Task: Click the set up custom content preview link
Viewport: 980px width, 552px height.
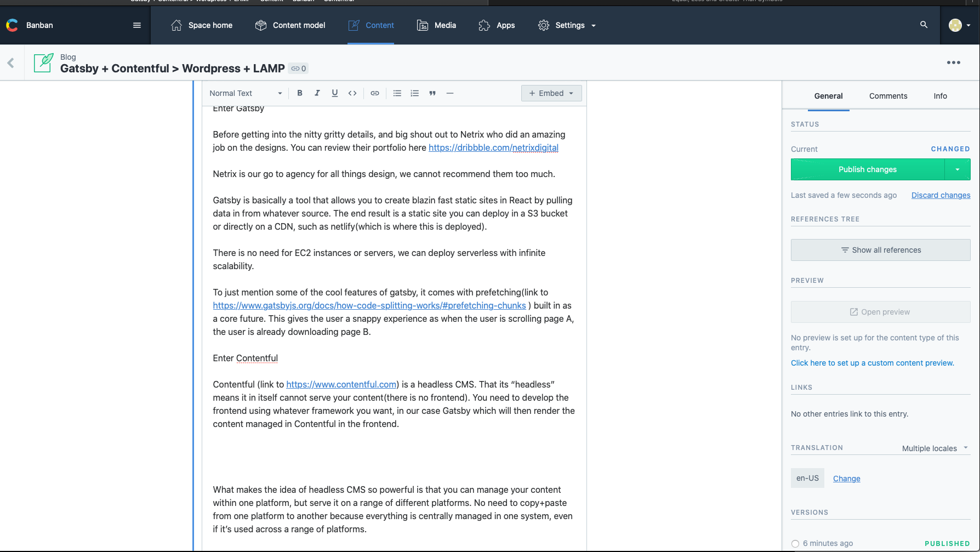Action: point(872,363)
